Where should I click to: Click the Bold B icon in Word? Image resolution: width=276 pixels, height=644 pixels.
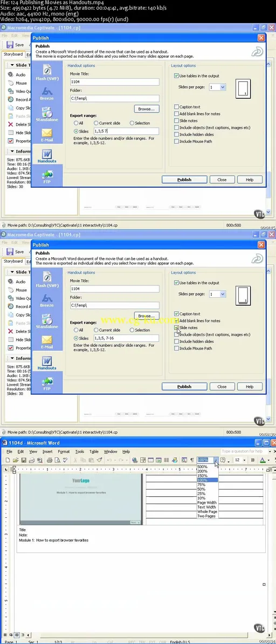click(x=253, y=460)
